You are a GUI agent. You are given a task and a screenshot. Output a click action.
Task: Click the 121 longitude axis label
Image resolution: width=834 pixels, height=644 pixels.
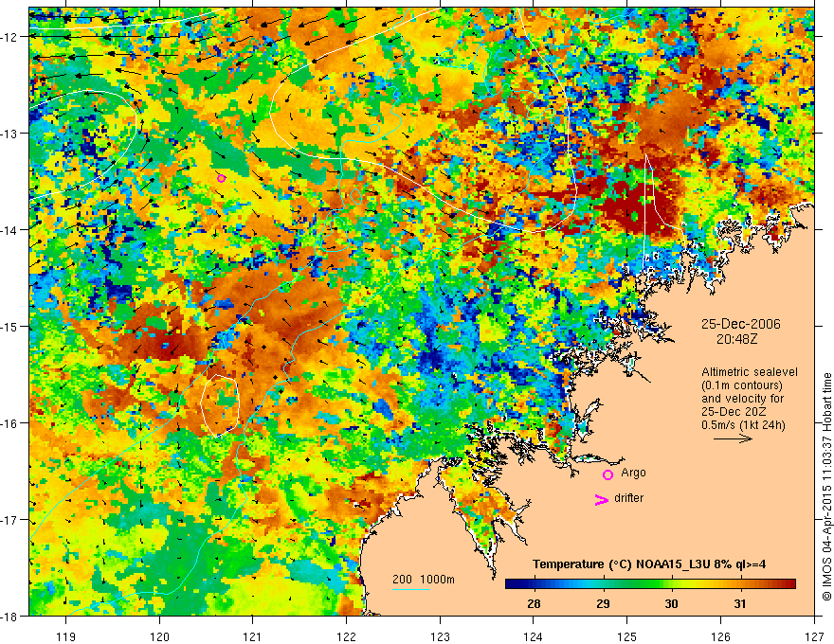[x=253, y=636]
